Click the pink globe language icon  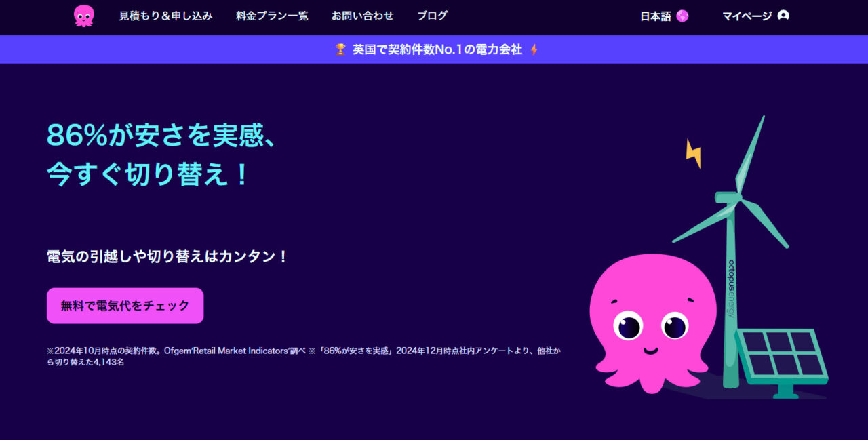pos(683,14)
